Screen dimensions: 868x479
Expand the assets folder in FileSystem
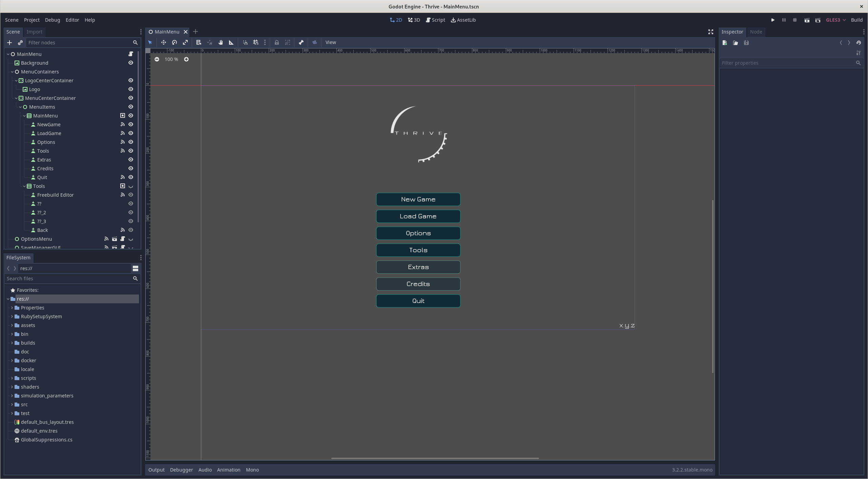pos(12,325)
